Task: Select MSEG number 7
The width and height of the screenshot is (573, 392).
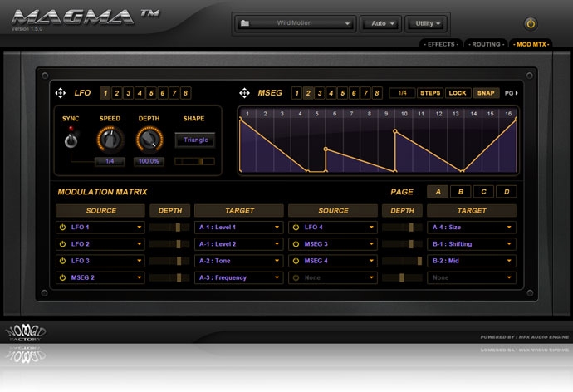Action: point(365,93)
